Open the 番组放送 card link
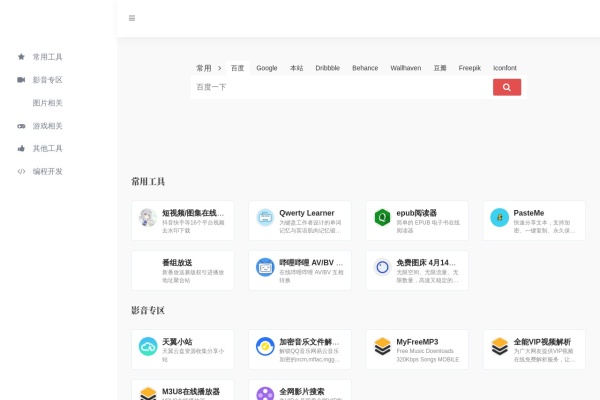The width and height of the screenshot is (600, 400). [189, 269]
